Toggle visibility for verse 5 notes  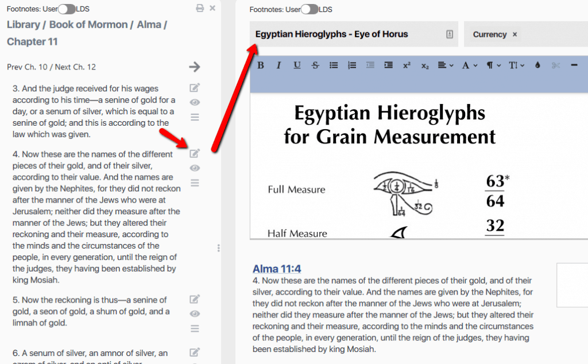point(195,313)
